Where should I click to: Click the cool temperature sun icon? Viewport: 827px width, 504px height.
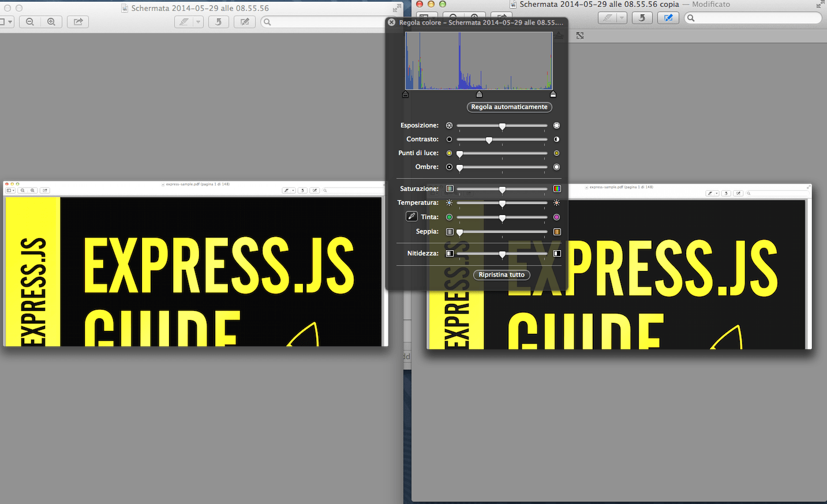click(x=449, y=202)
